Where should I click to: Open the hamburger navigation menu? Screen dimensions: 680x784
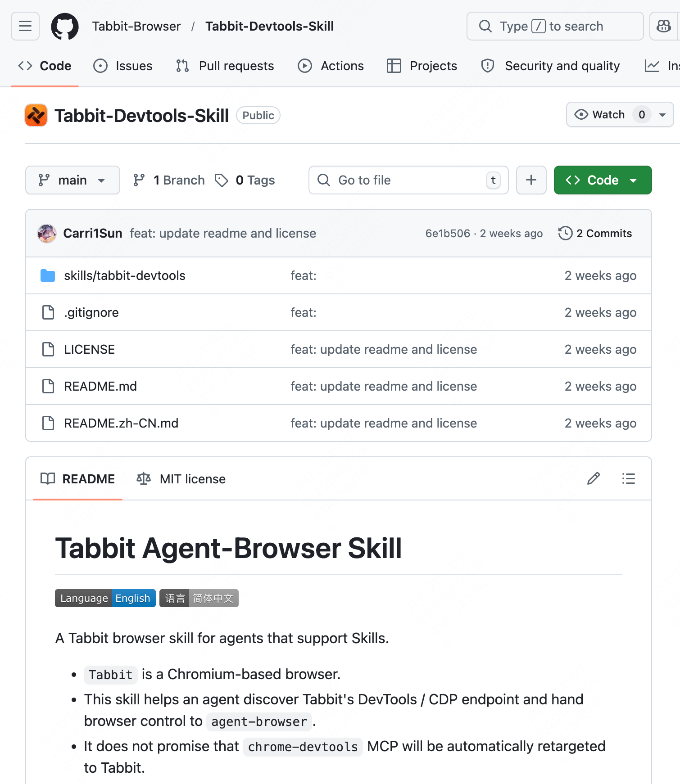25,26
